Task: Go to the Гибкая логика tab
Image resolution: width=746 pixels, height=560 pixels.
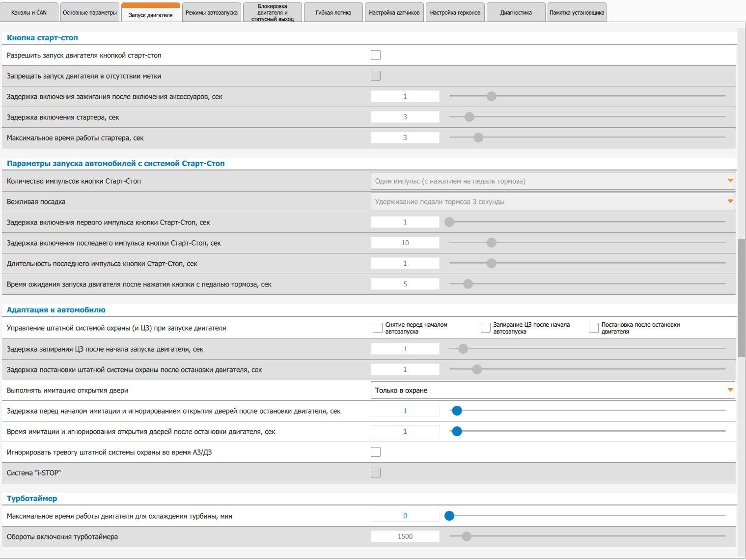Action: pos(333,12)
